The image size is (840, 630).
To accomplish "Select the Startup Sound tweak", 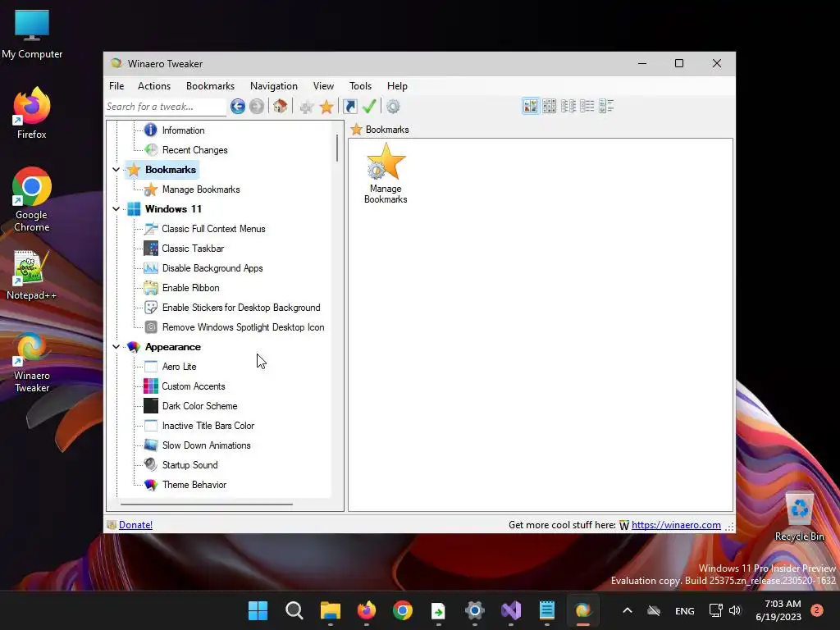I will tap(190, 465).
